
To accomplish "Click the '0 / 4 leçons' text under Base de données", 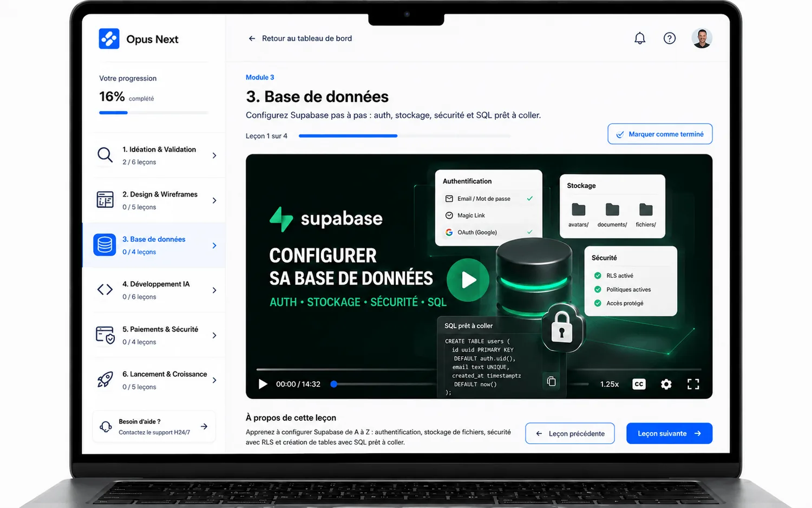I will point(139,252).
